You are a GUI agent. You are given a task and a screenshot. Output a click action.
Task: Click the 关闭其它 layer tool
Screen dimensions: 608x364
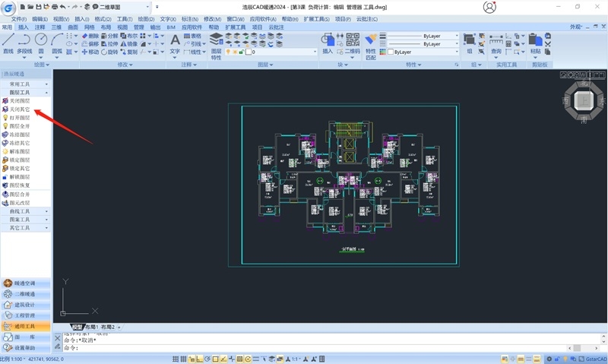point(20,109)
